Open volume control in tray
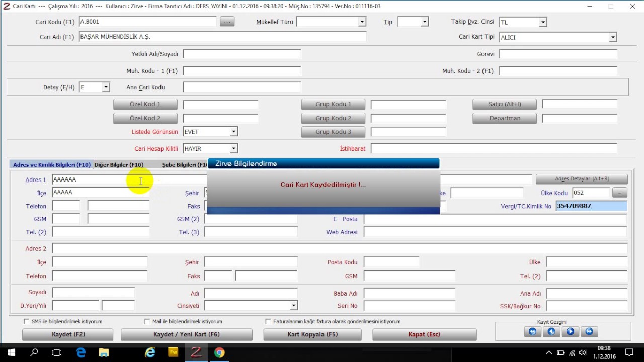644x362 pixels. click(583, 352)
